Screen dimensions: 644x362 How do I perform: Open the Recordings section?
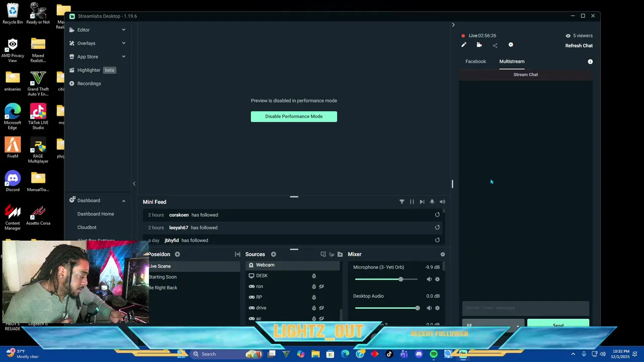[85, 83]
